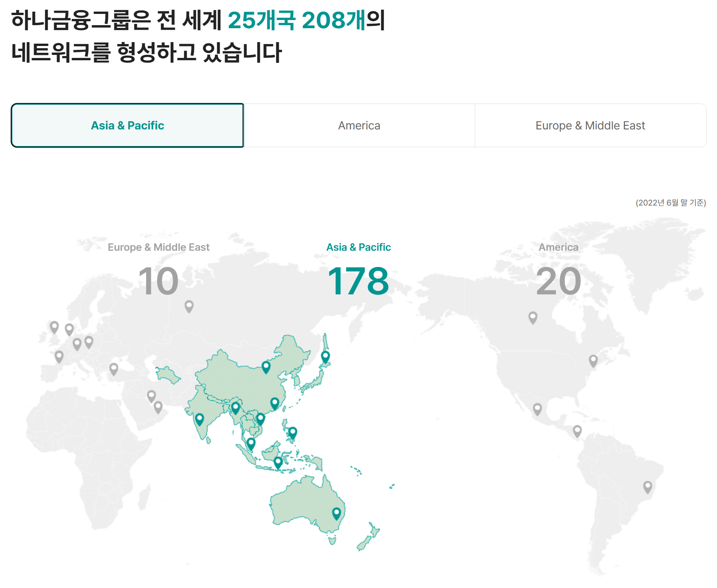Viewport: 717px width, 588px height.
Task: Click the teal pin over Myanmar
Action: [236, 408]
